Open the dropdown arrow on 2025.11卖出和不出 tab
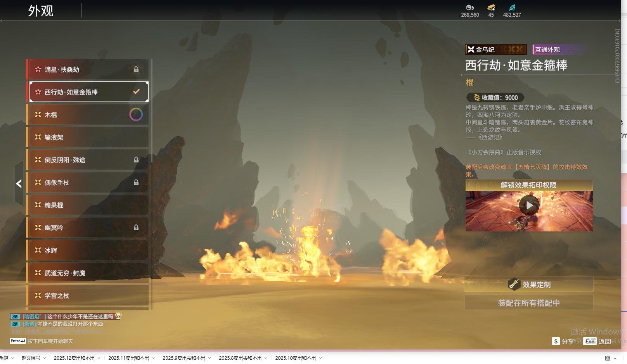 point(153,358)
